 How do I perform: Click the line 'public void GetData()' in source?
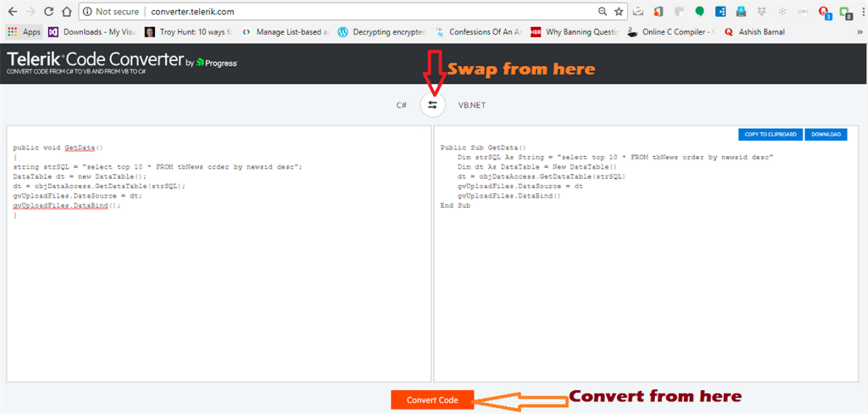coord(58,147)
